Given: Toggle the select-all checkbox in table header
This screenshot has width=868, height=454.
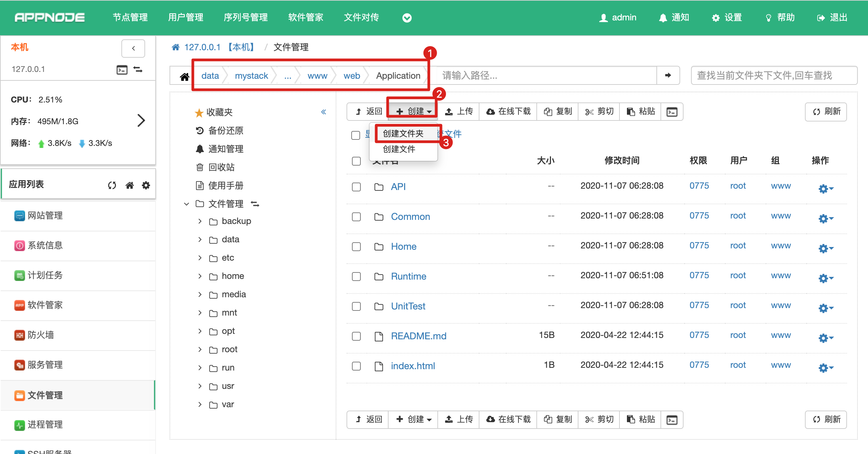Looking at the screenshot, I should pyautogui.click(x=356, y=161).
